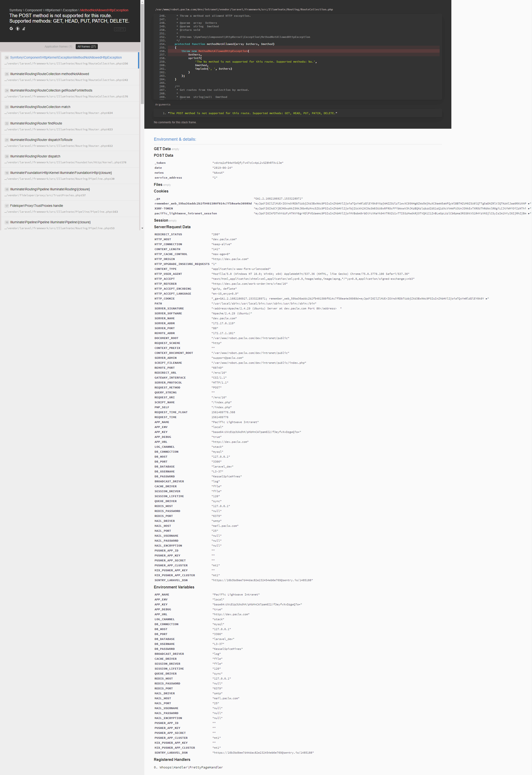Click the notes value "AAxsX"
This screenshot has height=775, width=532.
(218, 173)
